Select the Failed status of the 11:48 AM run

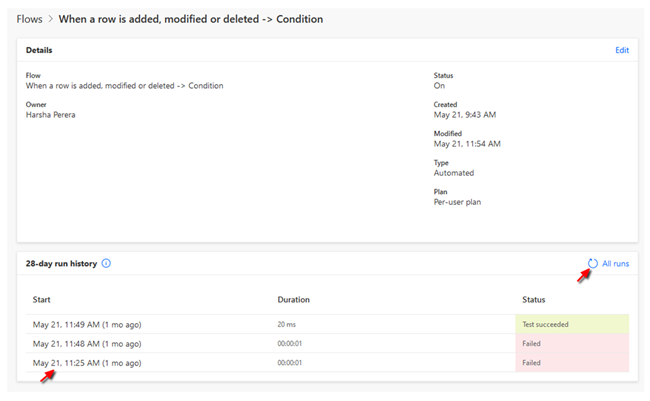pyautogui.click(x=532, y=343)
